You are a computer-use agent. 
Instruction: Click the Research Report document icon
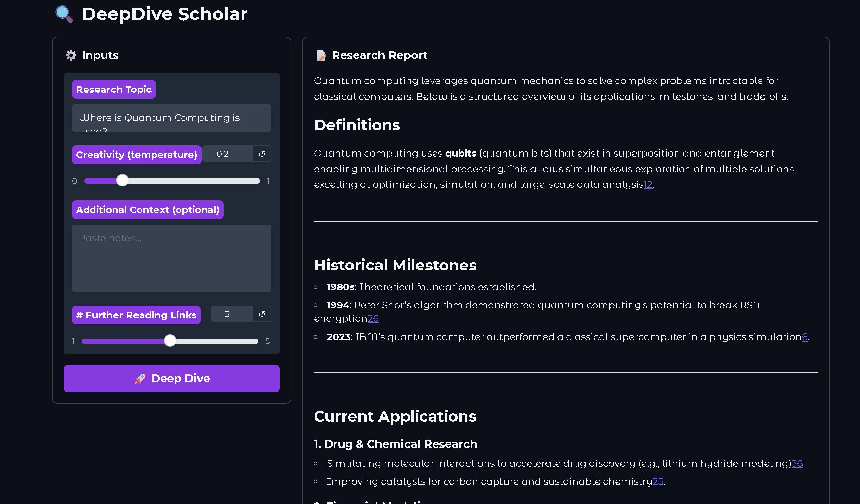pos(321,55)
